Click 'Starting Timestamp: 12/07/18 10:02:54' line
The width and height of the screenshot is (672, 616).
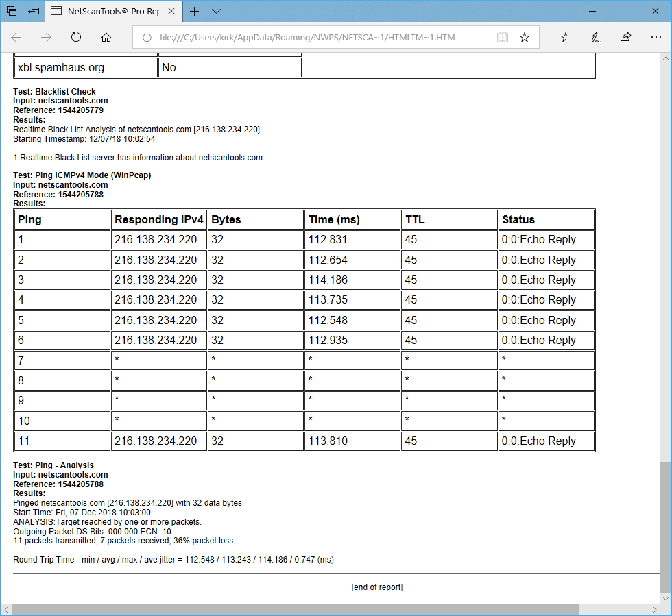[x=84, y=139]
